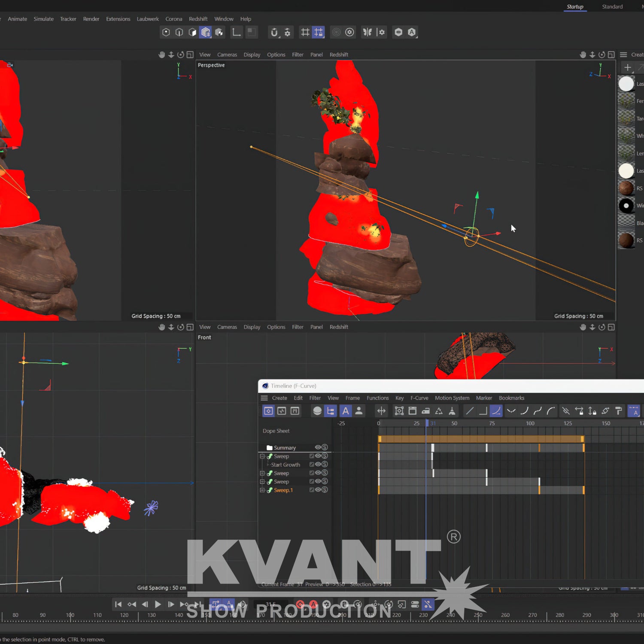
Task: Open the F-Curve menu in Timeline
Action: click(419, 398)
